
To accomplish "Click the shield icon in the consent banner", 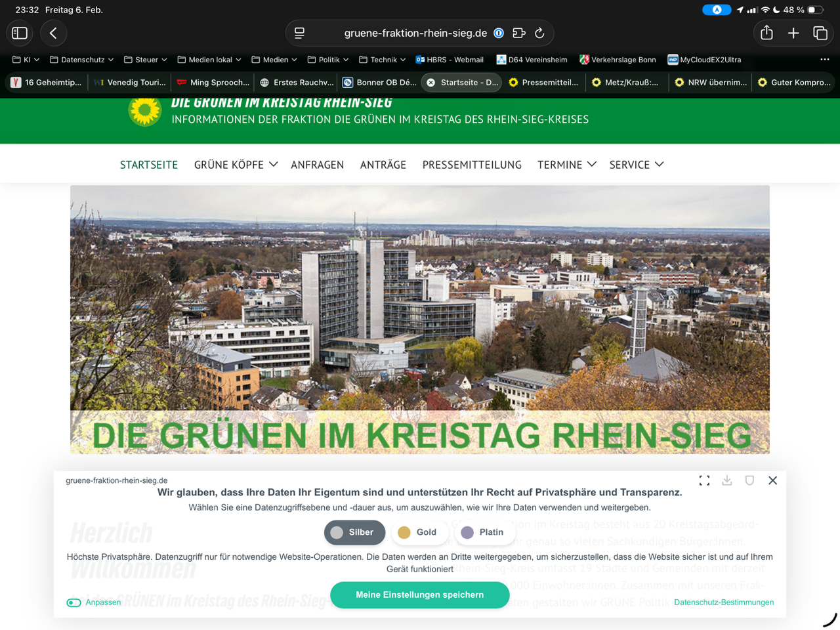I will (749, 480).
